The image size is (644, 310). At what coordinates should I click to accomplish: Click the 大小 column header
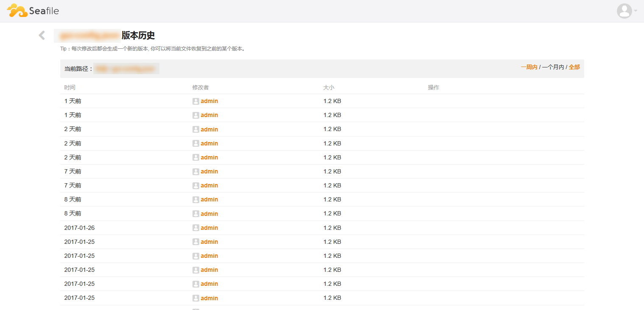[329, 87]
